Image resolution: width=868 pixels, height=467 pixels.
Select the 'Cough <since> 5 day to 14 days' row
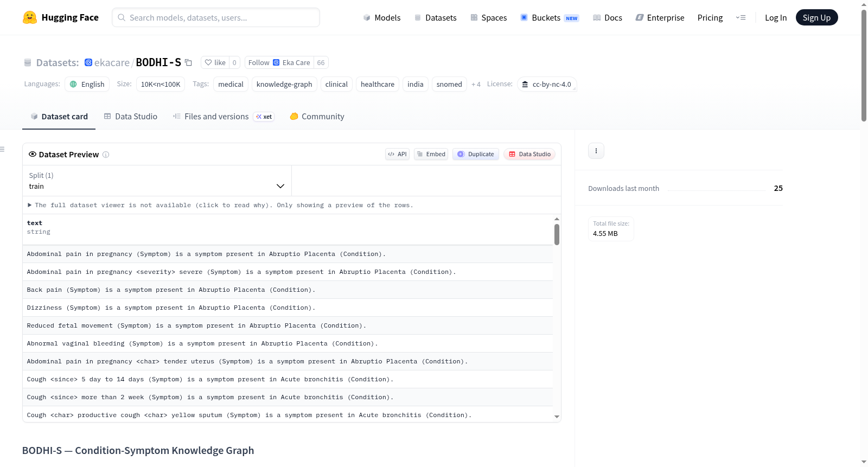(288, 379)
